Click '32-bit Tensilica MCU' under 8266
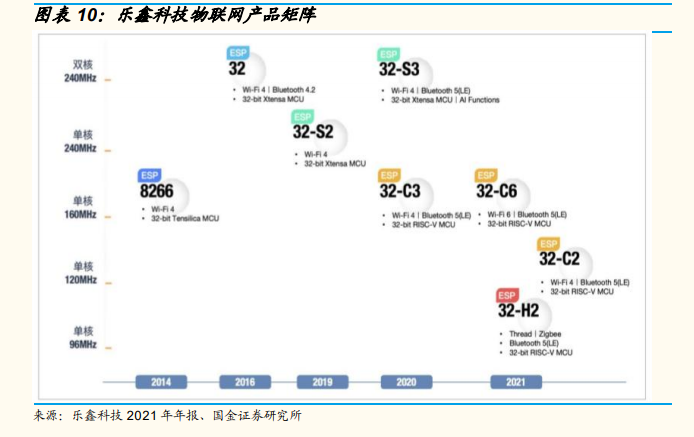The width and height of the screenshot is (694, 437). click(185, 218)
